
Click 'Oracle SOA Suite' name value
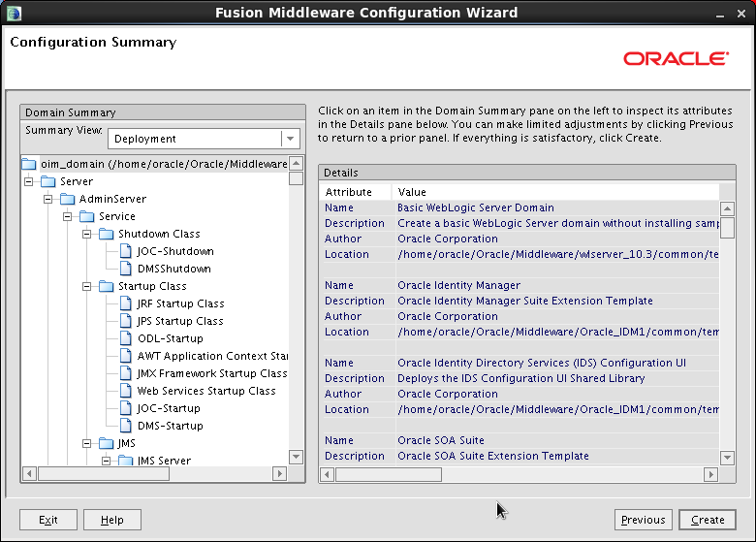[x=441, y=440]
